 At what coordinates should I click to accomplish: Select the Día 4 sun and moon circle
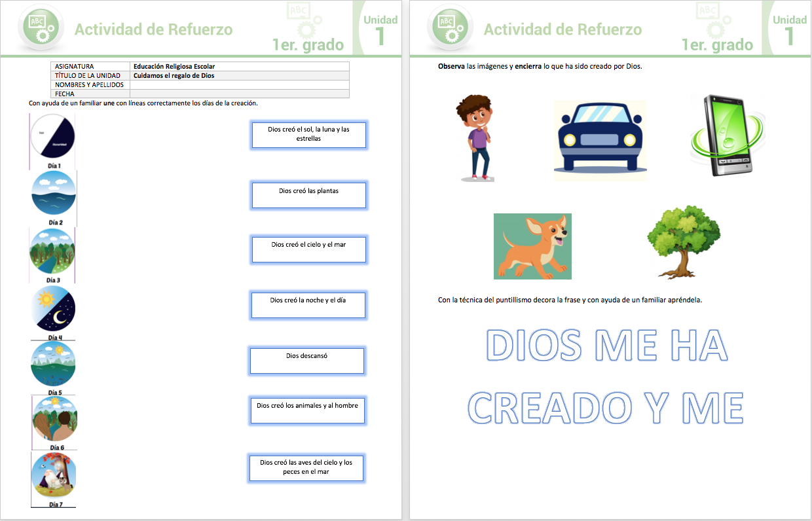pos(54,308)
